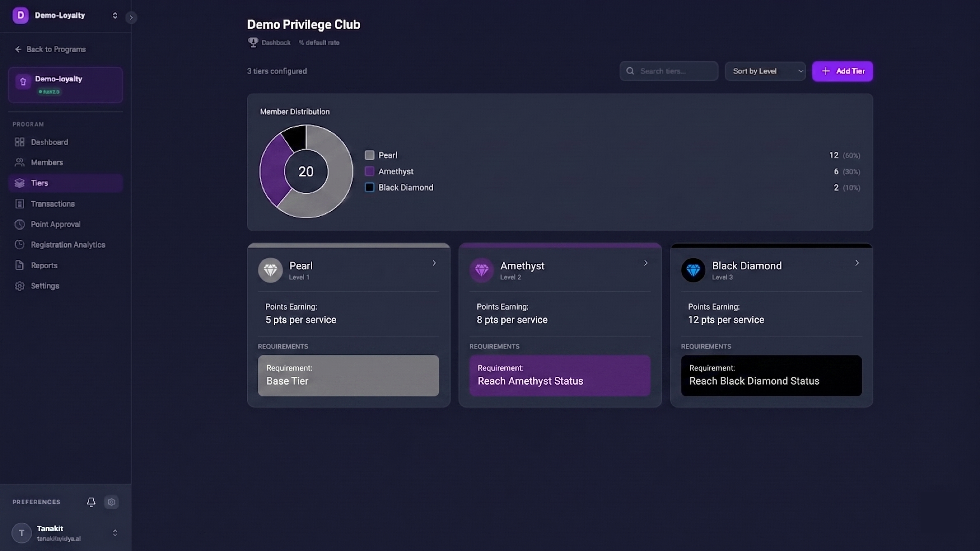Open Point Approval in sidebar
This screenshot has height=551, width=980.
tap(66, 224)
